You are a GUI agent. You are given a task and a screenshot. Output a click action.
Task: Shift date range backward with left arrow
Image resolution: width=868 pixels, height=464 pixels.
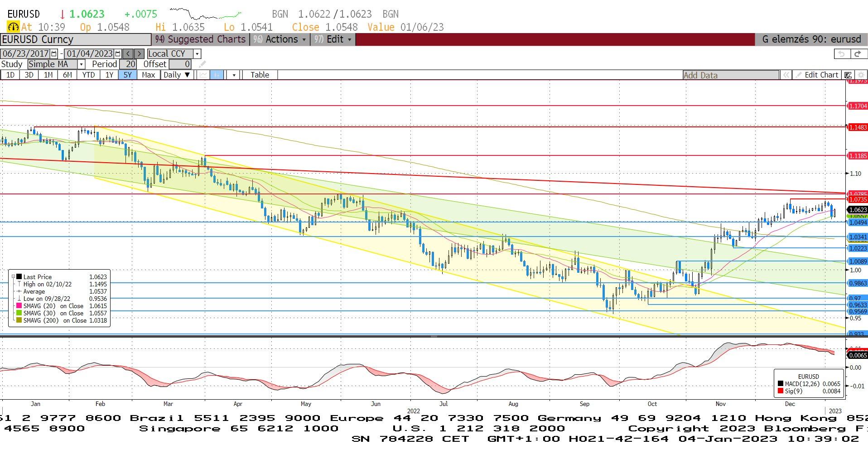[x=128, y=53]
